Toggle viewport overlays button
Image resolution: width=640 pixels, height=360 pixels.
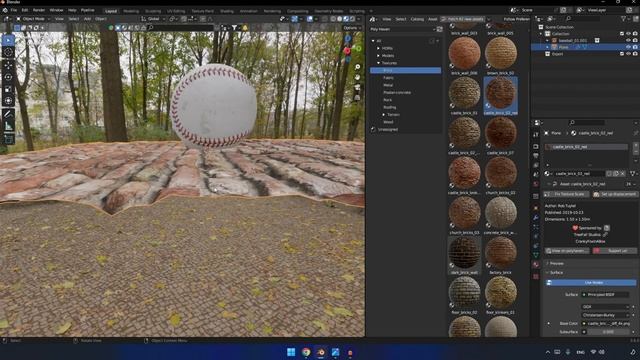click(310, 19)
